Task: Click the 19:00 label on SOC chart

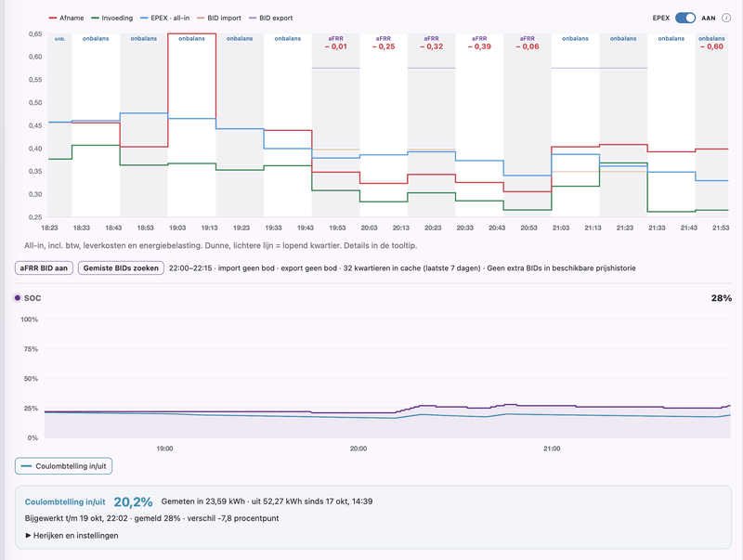Action: pyautogui.click(x=164, y=449)
